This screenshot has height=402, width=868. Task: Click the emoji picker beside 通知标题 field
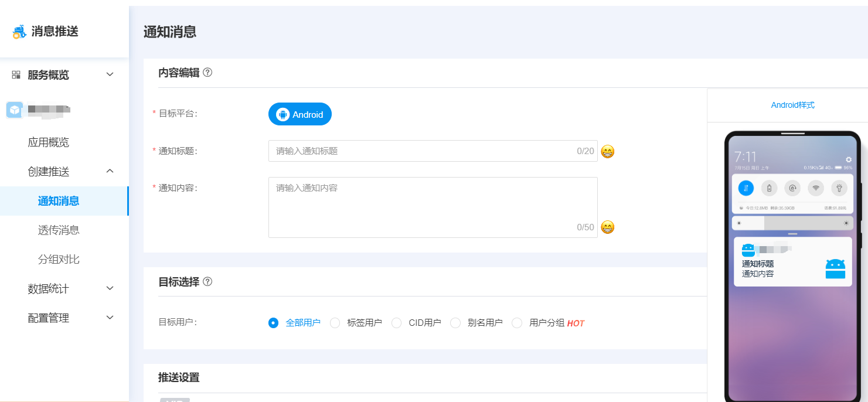point(608,152)
